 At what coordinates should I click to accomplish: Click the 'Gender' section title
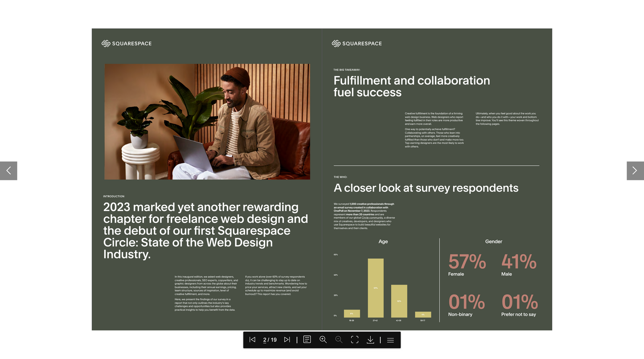pyautogui.click(x=494, y=241)
